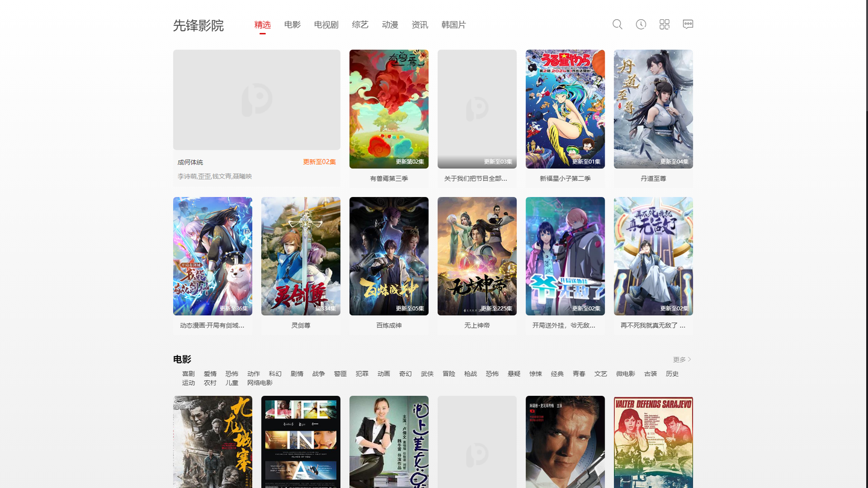
Task: Go to 先锋影院 site logo
Action: tap(198, 25)
